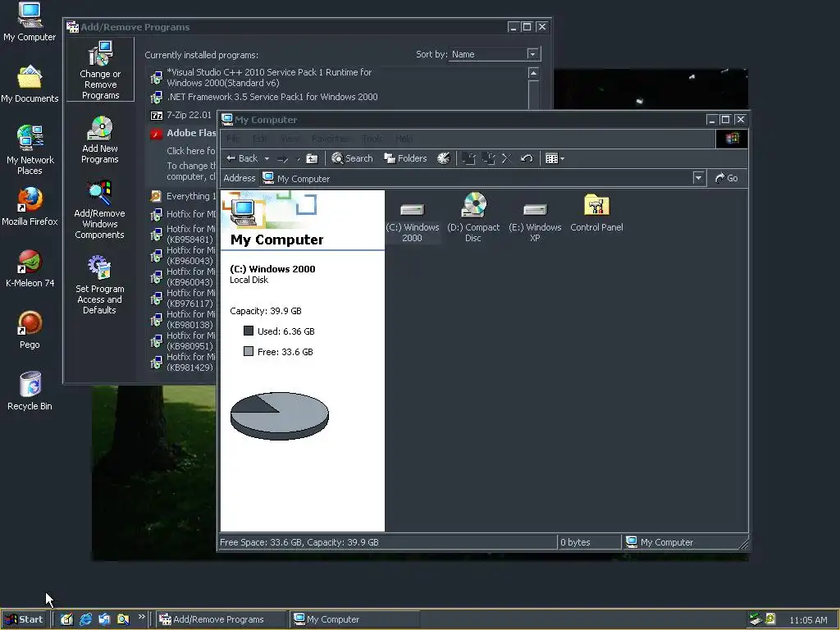Screen dimensions: 840x630
Task: Open the Favorites menu
Action: (x=330, y=139)
